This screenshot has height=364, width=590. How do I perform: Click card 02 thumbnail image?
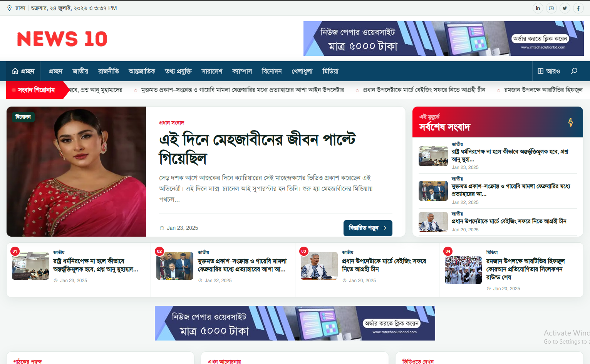tap(175, 266)
